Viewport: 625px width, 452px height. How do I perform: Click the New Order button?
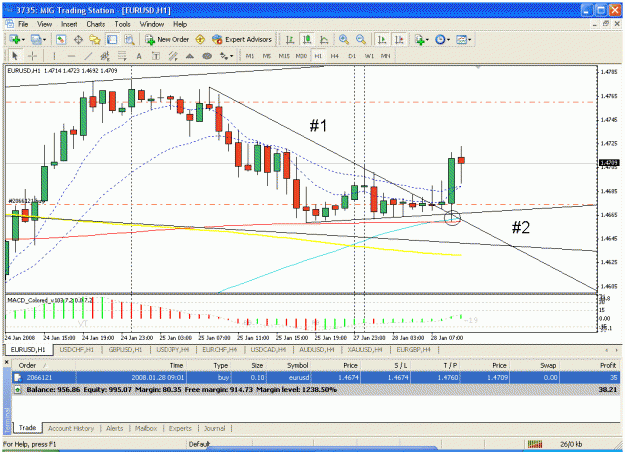pos(167,39)
